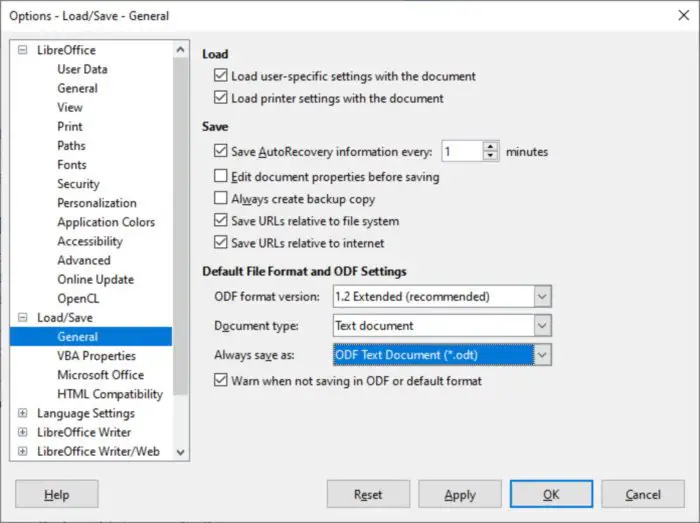Screen dimensions: 700x523
Task: Select Paths in the tree
Action: 71,146
